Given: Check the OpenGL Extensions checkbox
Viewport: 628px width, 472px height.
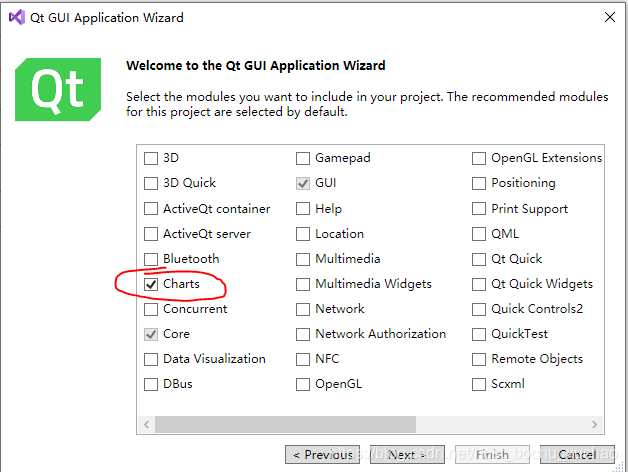Looking at the screenshot, I should pos(479,158).
